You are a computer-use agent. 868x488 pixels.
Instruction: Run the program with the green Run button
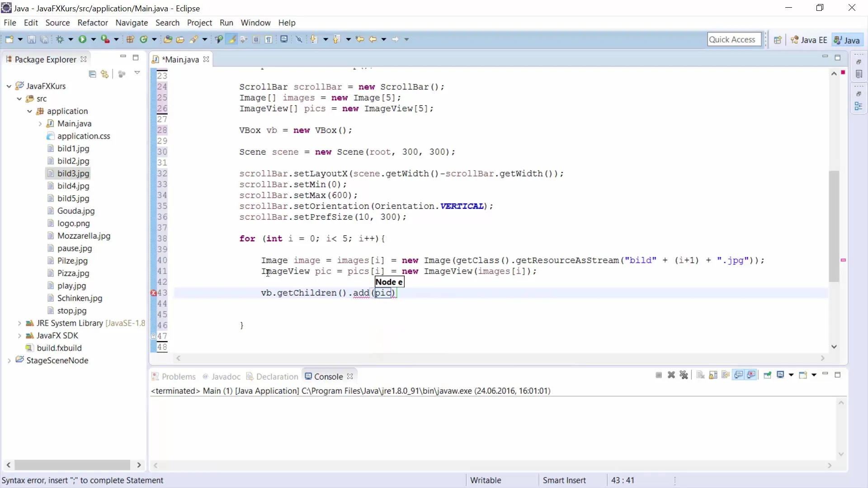[x=82, y=40]
